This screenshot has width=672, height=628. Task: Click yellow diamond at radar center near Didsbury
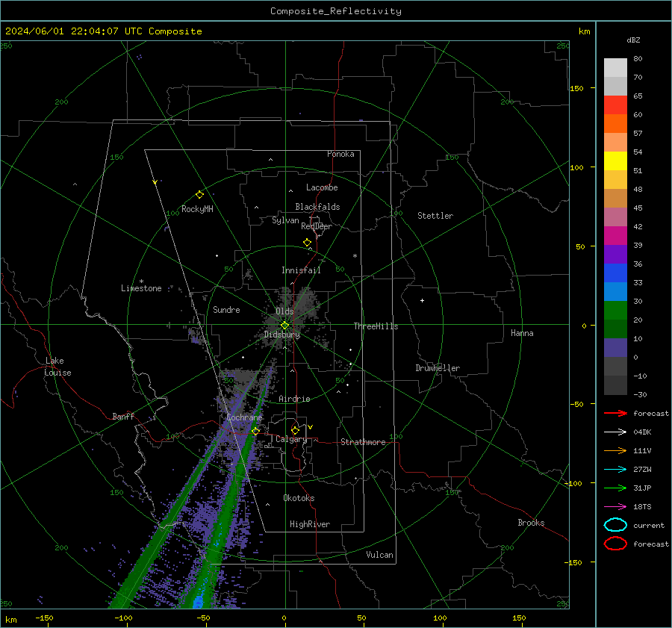click(285, 326)
